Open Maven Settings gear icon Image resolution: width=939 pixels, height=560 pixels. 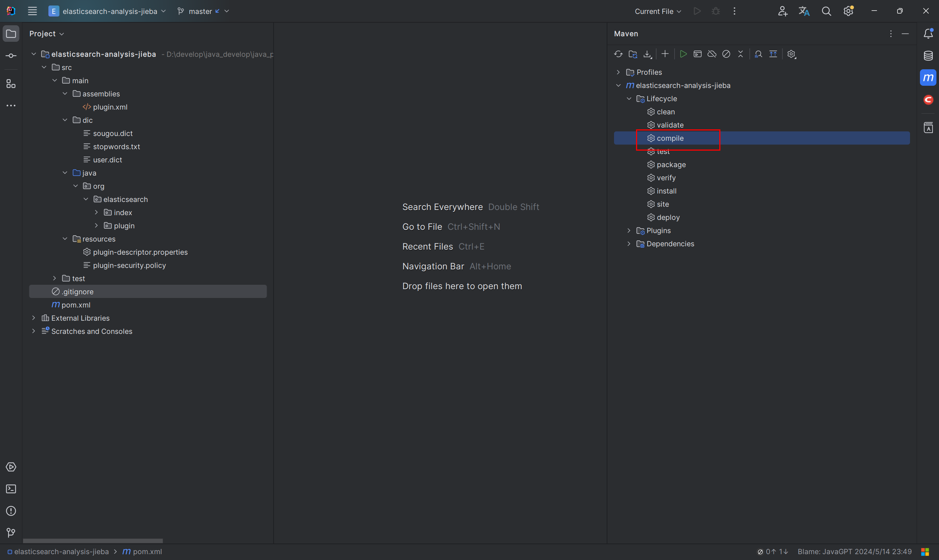click(x=792, y=54)
